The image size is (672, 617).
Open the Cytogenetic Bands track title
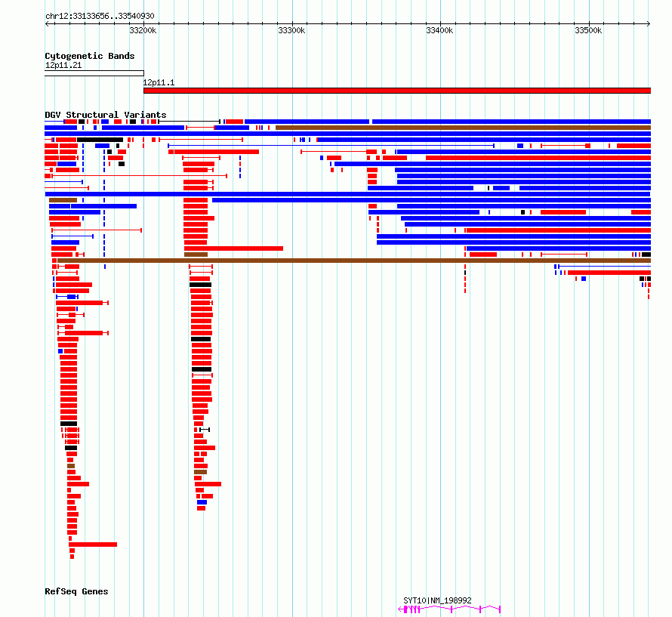coord(90,56)
